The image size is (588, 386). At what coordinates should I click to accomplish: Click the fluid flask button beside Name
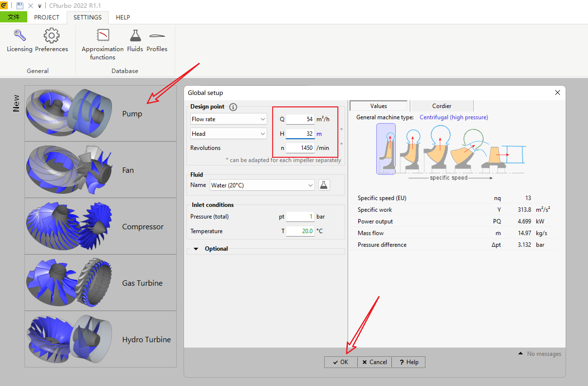324,185
